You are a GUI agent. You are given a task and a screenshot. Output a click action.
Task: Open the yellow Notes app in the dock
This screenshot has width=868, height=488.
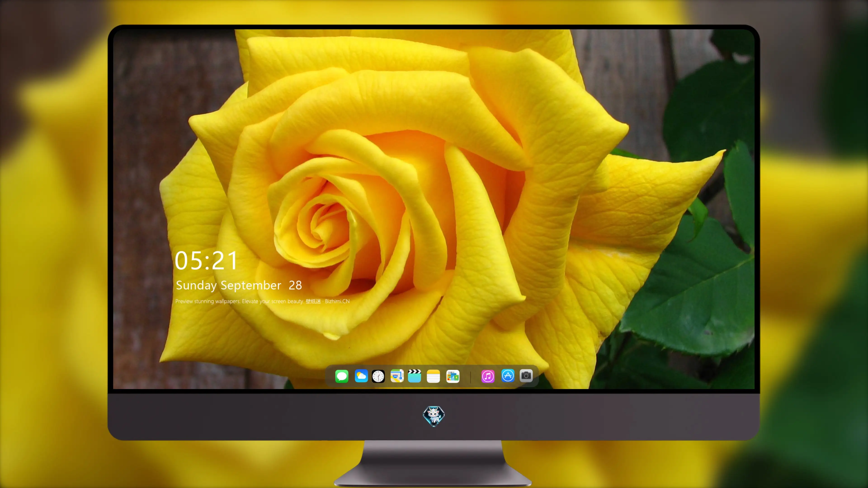coord(433,376)
